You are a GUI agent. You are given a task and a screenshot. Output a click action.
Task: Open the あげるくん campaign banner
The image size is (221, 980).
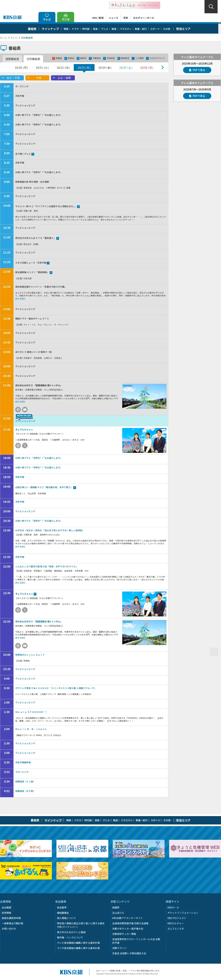point(26,871)
